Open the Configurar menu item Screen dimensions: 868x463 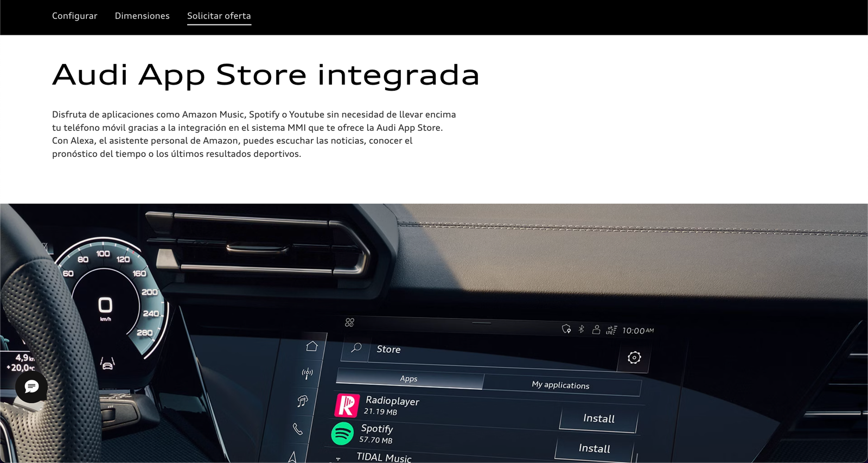pyautogui.click(x=74, y=16)
